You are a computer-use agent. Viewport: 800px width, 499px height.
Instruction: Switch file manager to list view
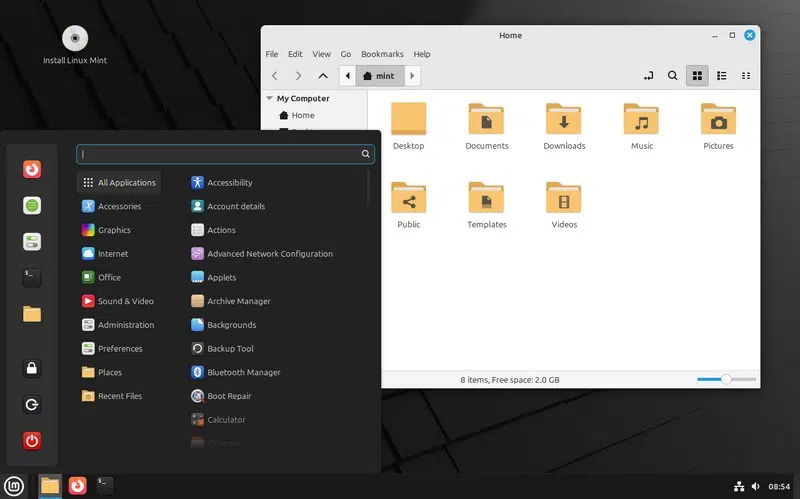pyautogui.click(x=722, y=76)
